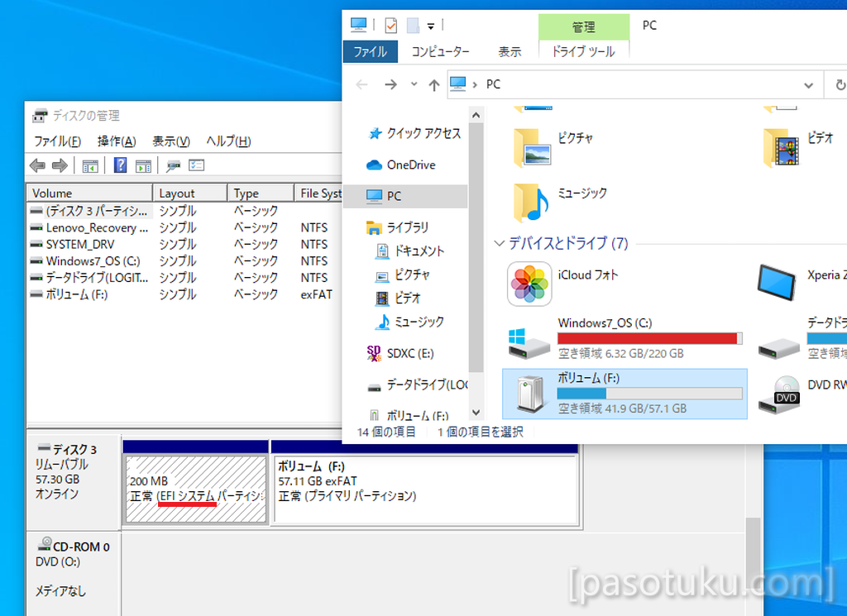The image size is (847, 616).
Task: Switch to the ドライブ ツール ribbon tab
Action: pos(583,51)
